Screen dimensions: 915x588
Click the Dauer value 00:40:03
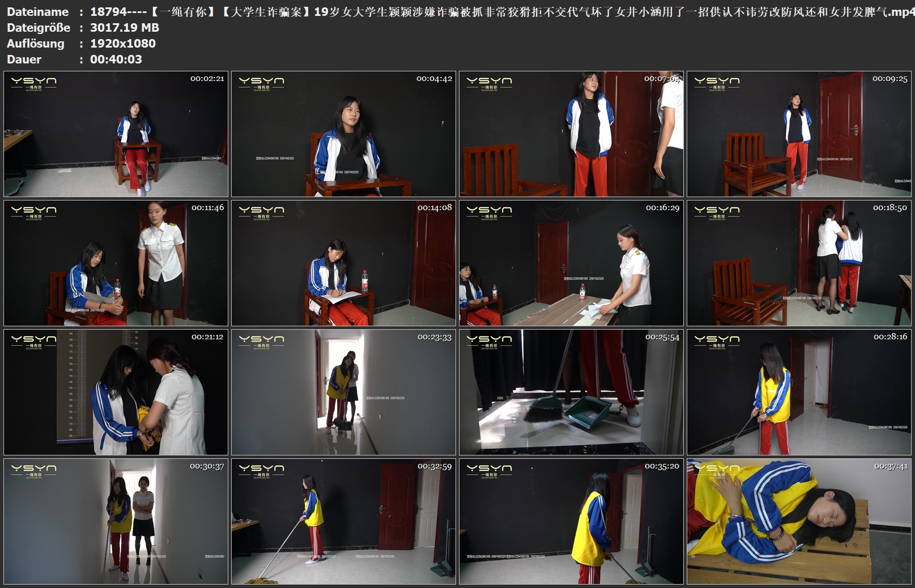[116, 59]
